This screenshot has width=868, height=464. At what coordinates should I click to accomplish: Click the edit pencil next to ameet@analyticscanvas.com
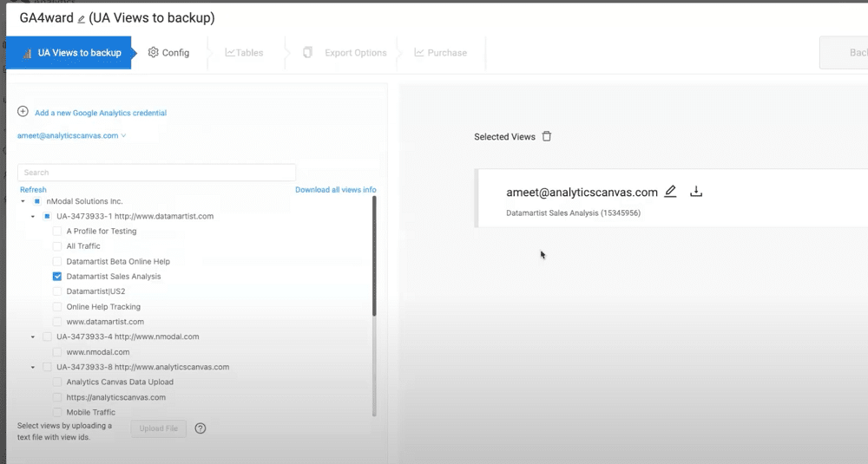point(670,192)
